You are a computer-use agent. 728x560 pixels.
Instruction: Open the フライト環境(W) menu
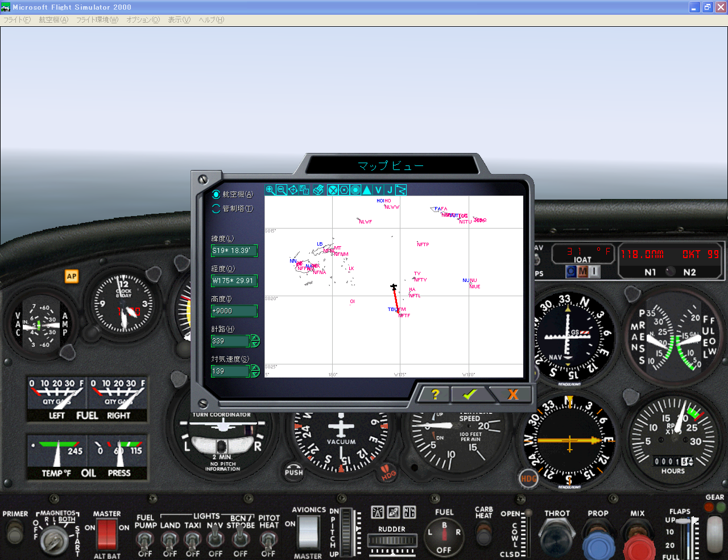97,20
